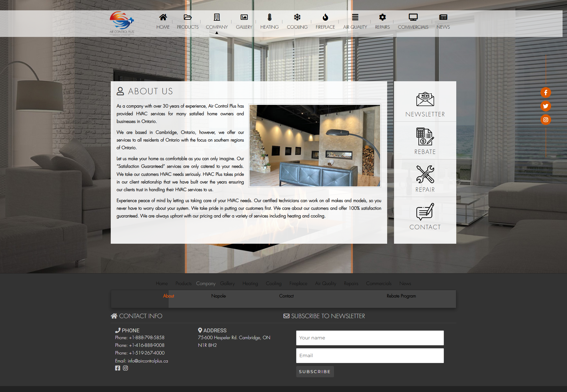Click the Newsletter envelope icon
567x392 pixels.
click(x=425, y=99)
